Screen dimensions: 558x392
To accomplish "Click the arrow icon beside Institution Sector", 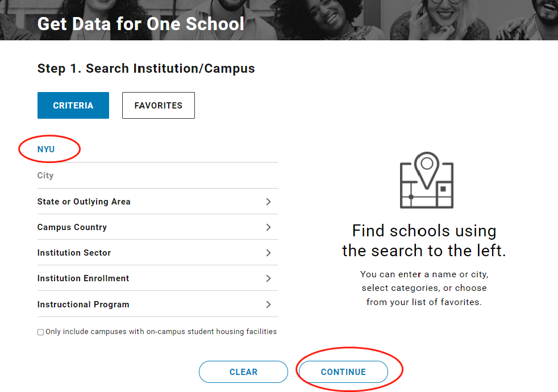I will 268,253.
